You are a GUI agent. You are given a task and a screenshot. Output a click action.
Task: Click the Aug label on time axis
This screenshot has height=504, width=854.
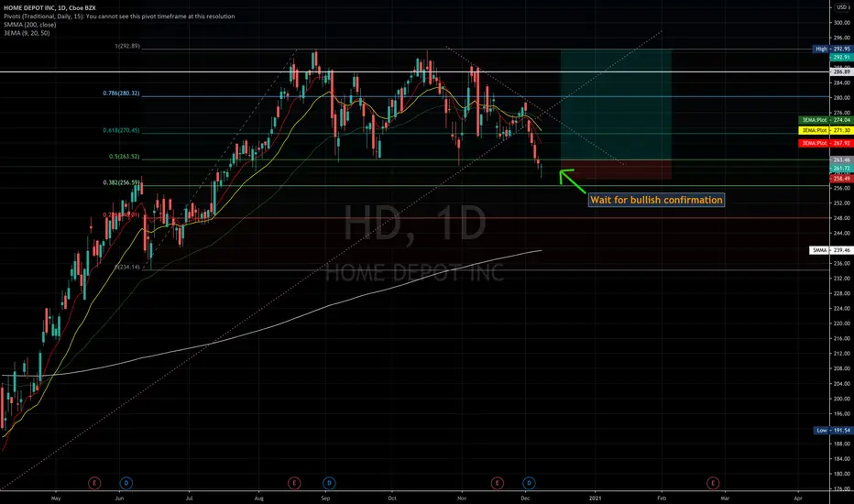coord(258,498)
